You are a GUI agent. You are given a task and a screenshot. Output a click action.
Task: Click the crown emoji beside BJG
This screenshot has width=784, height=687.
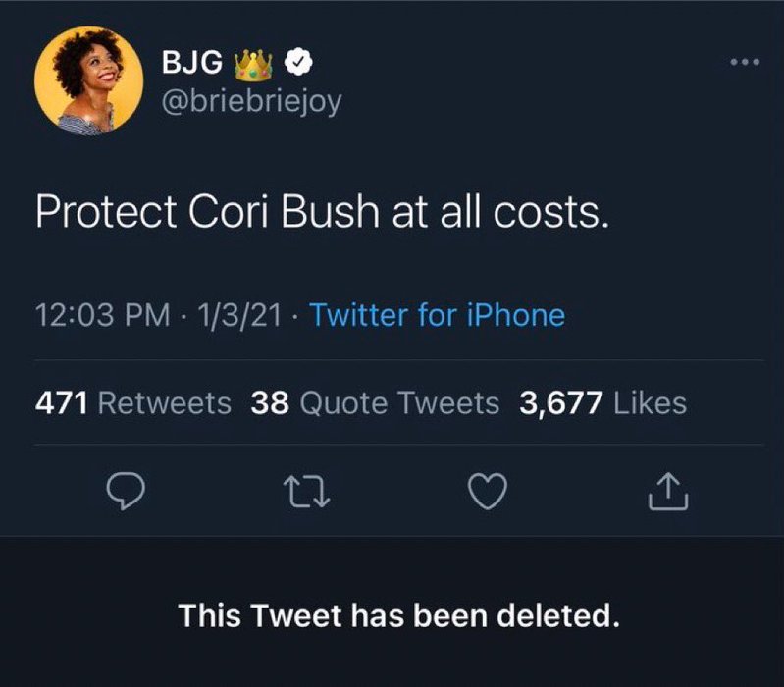click(253, 65)
